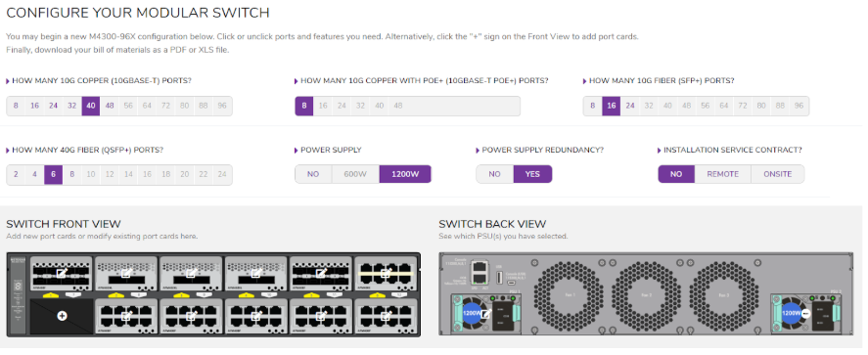Select NO for installation service contract
Screen dimensions: 868x355
[676, 174]
